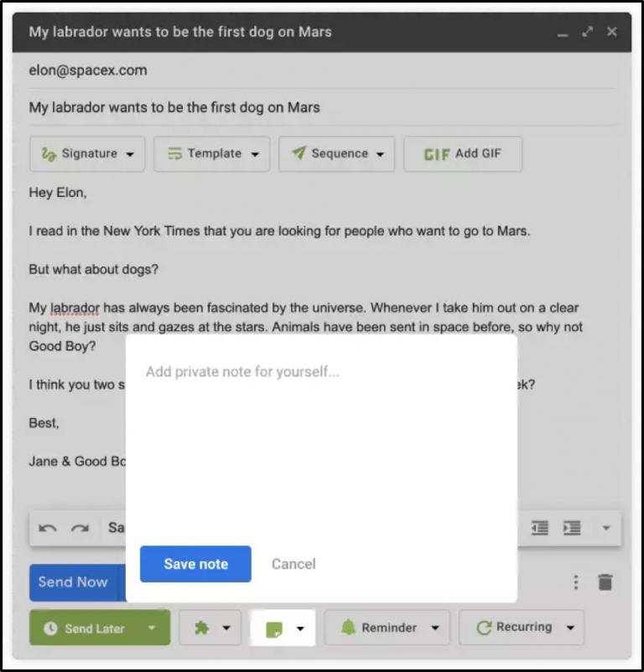Discard the draft with the trash icon
This screenshot has width=644, height=672.
tap(605, 582)
